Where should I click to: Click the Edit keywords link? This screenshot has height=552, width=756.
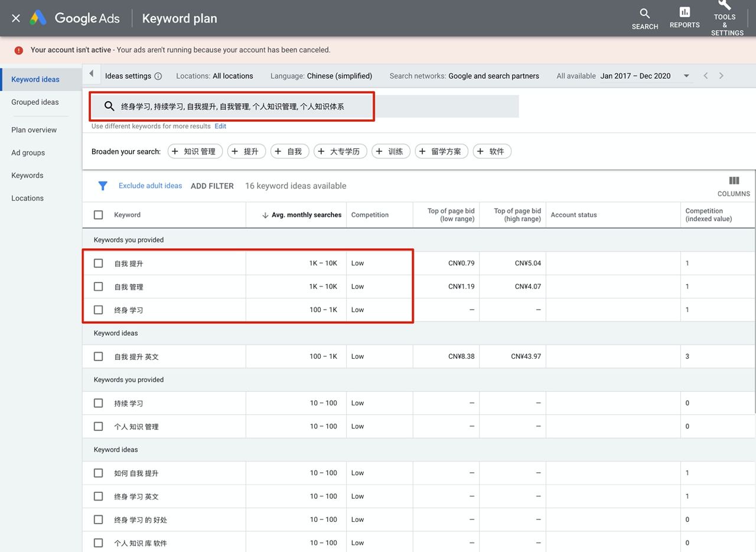(x=220, y=126)
